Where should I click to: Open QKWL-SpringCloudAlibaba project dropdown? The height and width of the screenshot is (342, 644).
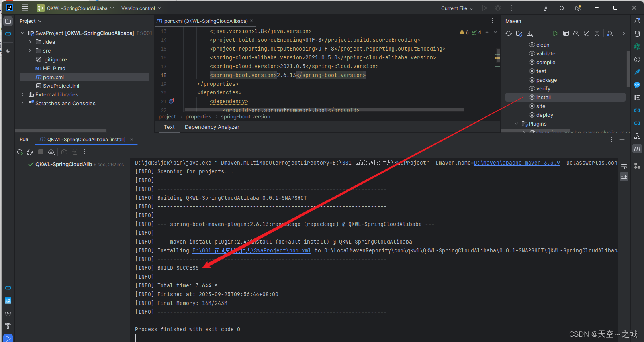75,8
